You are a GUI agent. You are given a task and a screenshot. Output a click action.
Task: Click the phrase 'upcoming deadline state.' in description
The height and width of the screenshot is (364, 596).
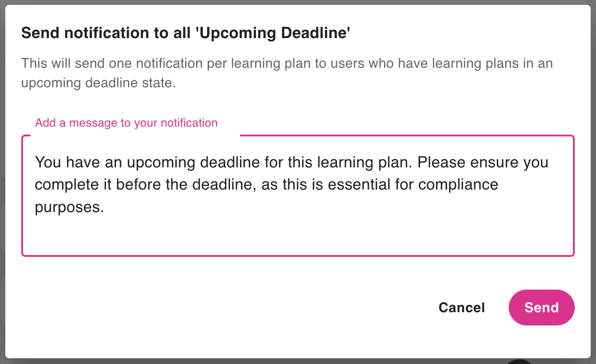click(98, 83)
